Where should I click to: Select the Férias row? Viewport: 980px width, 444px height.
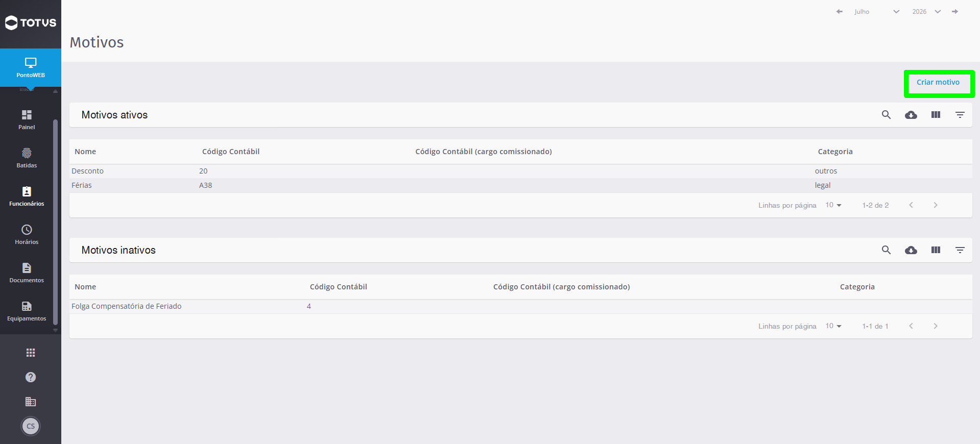click(521, 185)
